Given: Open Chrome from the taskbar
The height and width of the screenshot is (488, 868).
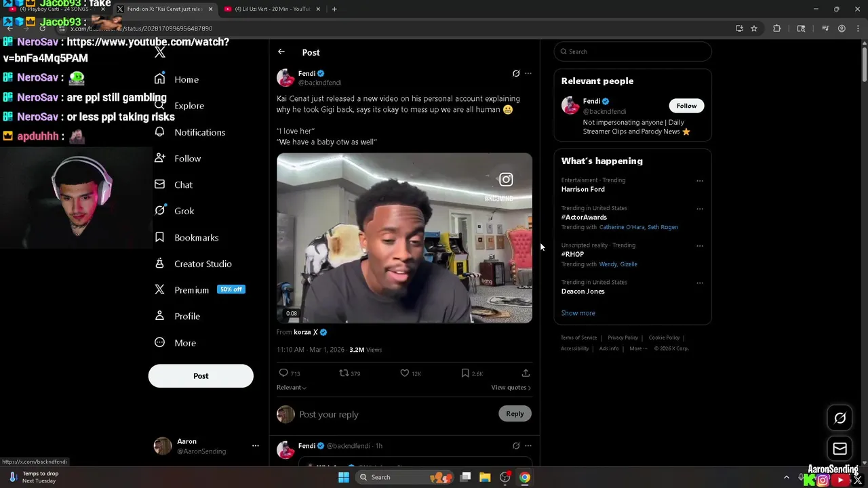Looking at the screenshot, I should [x=524, y=477].
